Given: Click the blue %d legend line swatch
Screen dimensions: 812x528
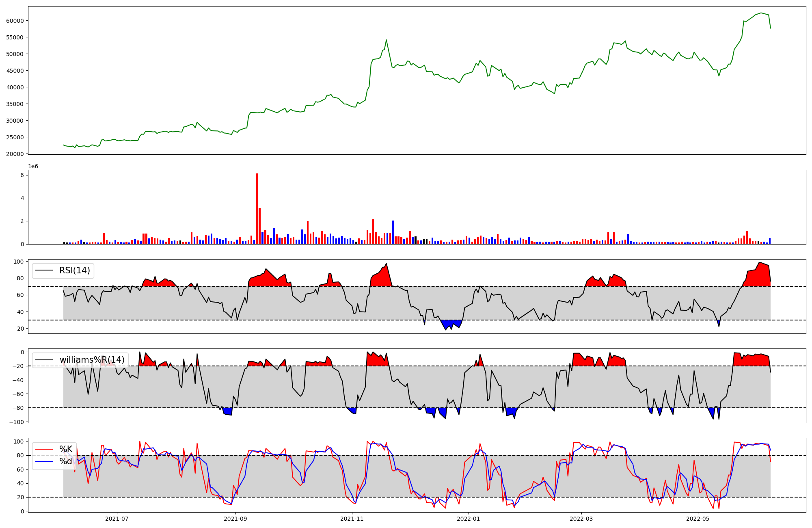Looking at the screenshot, I should pyautogui.click(x=44, y=461).
